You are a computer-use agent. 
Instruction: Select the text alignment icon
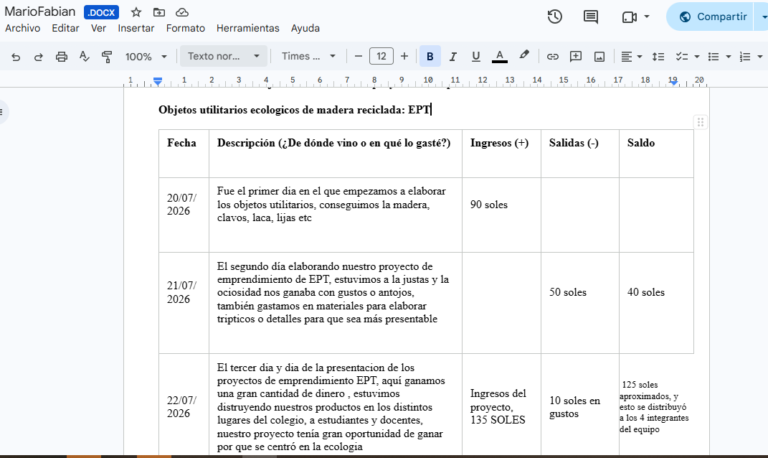626,57
